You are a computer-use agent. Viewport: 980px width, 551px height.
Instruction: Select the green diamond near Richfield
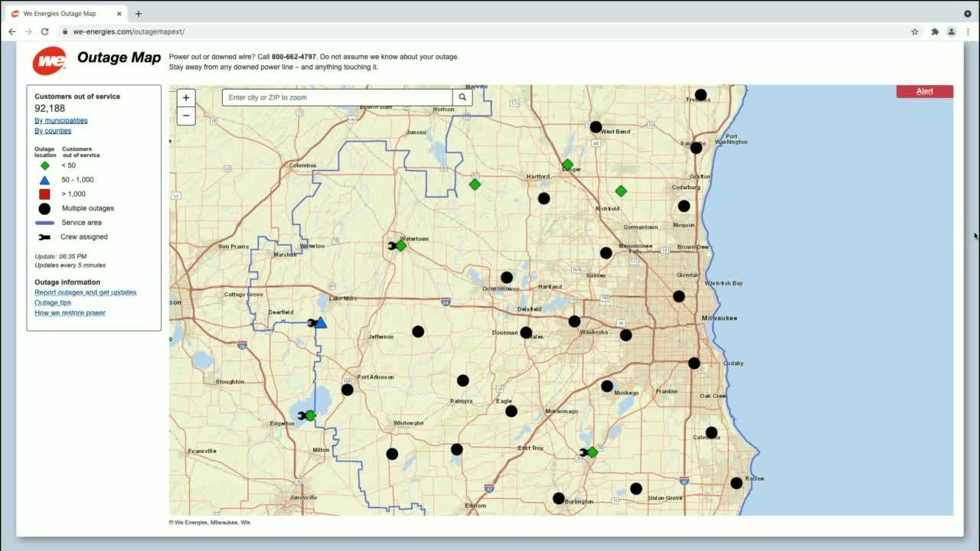621,191
